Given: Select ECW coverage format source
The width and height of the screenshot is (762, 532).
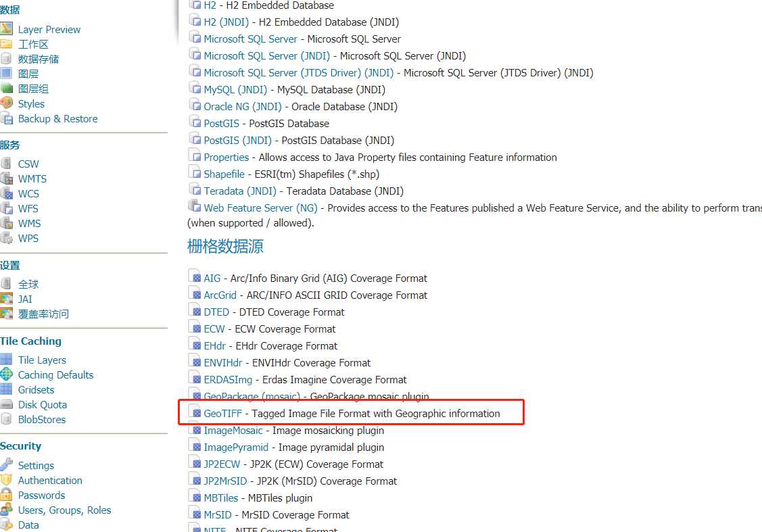Looking at the screenshot, I should (214, 329).
